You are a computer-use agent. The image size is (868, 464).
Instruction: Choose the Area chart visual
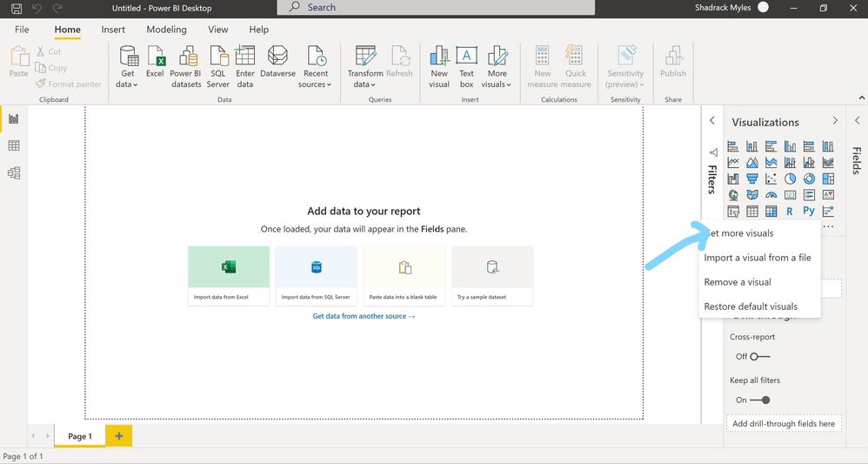[x=751, y=163]
